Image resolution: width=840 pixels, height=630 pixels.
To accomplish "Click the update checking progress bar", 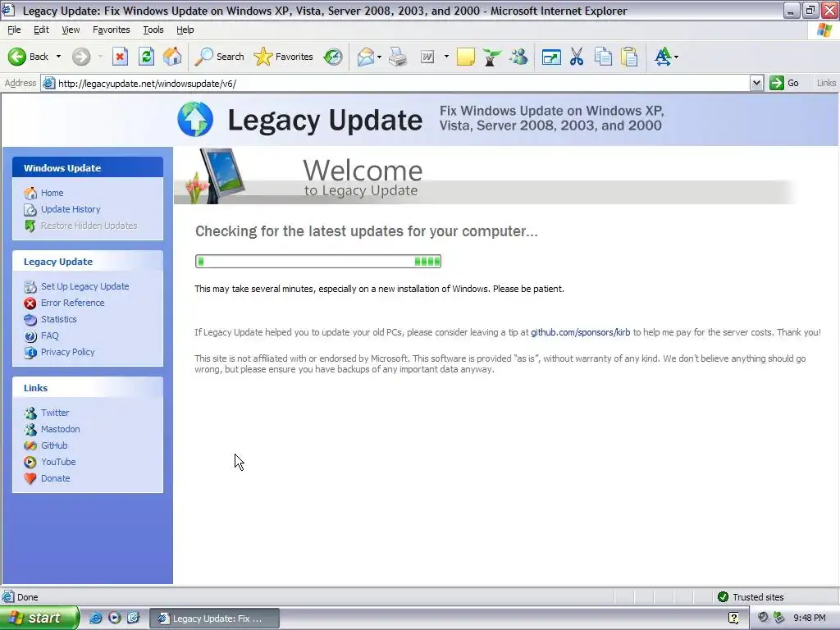I will [318, 262].
